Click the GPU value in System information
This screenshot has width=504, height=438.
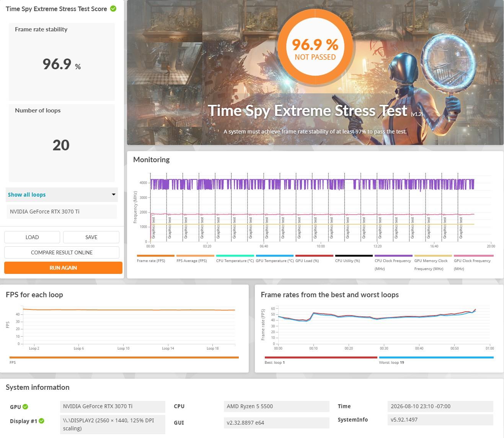tap(113, 406)
